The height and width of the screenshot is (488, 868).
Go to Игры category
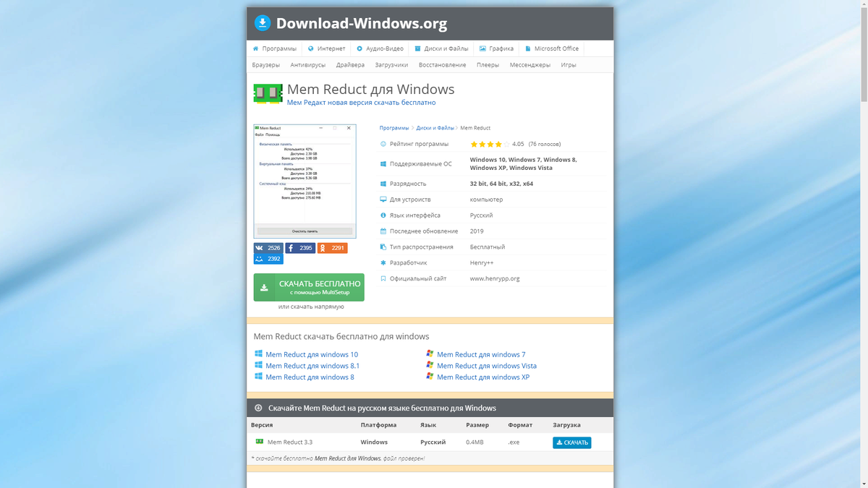pos(569,65)
